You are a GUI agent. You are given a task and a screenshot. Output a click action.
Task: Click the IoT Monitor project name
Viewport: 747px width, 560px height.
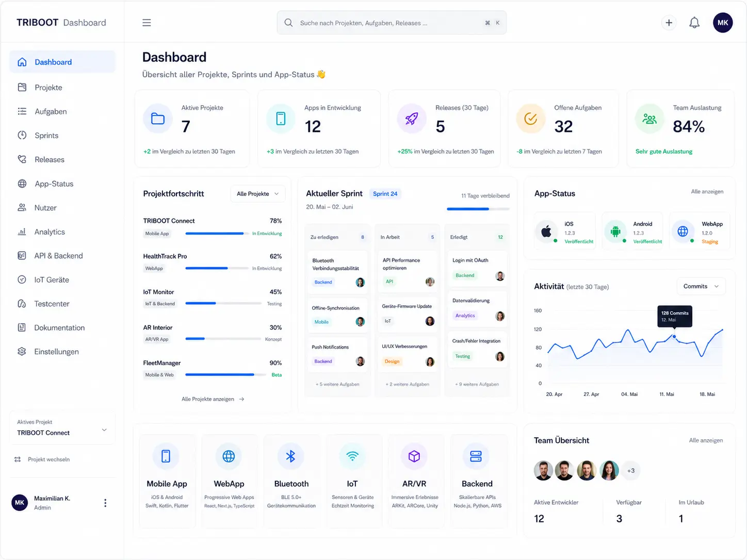pyautogui.click(x=158, y=292)
